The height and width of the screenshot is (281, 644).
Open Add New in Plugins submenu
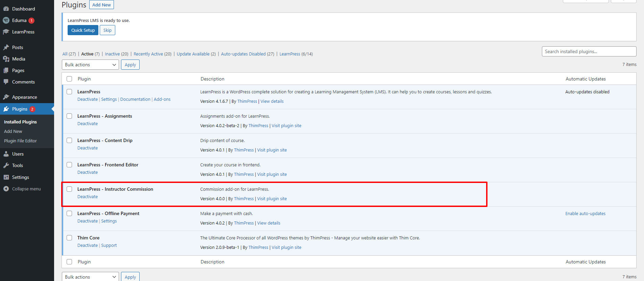(x=13, y=131)
